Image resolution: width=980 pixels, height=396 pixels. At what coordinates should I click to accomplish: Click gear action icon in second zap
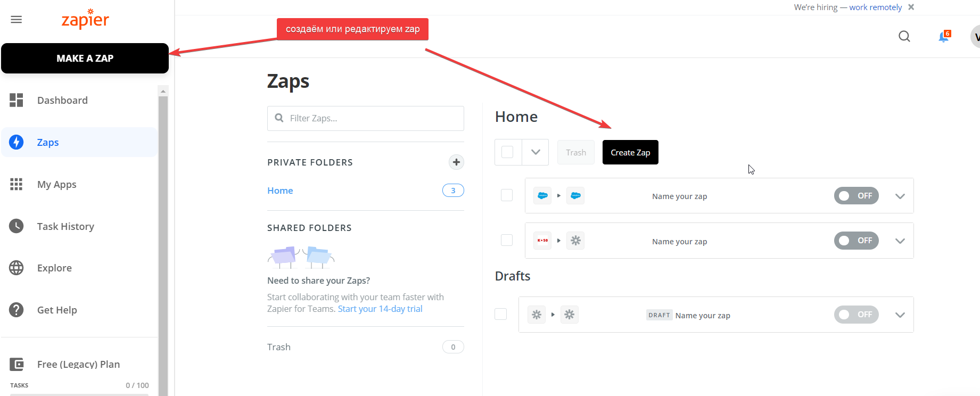pos(575,241)
